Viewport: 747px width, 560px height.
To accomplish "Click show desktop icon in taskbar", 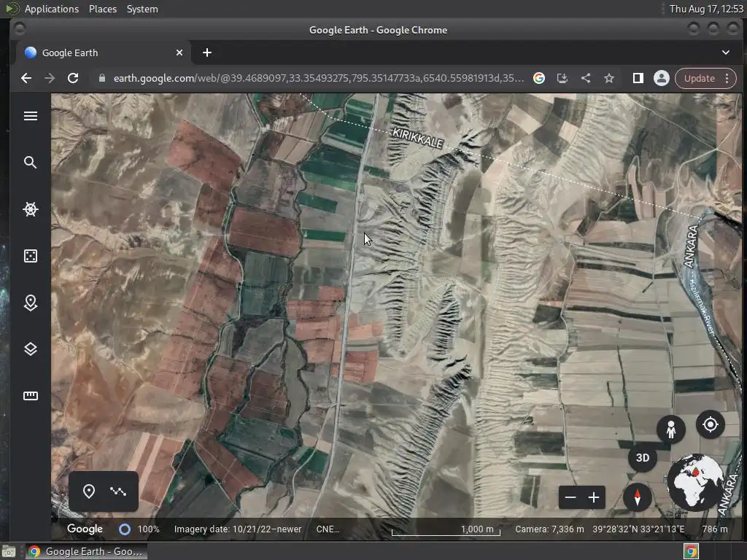I will pos(9,551).
